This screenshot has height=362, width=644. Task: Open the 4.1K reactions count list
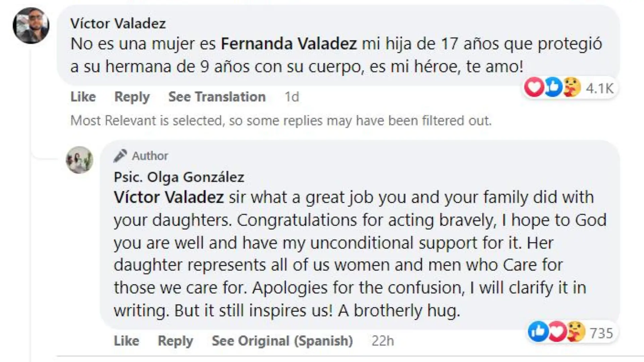click(600, 88)
